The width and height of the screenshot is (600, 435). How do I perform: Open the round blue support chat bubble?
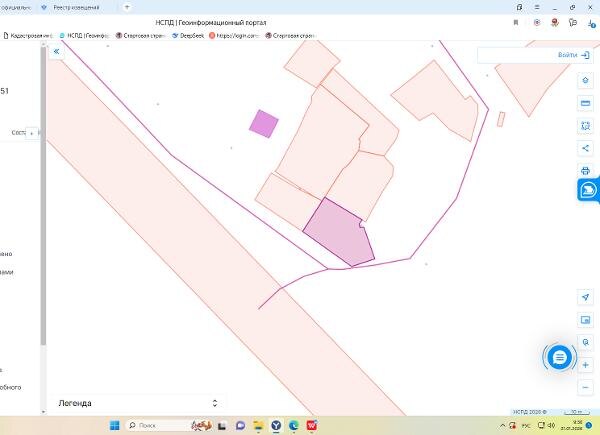(x=559, y=357)
